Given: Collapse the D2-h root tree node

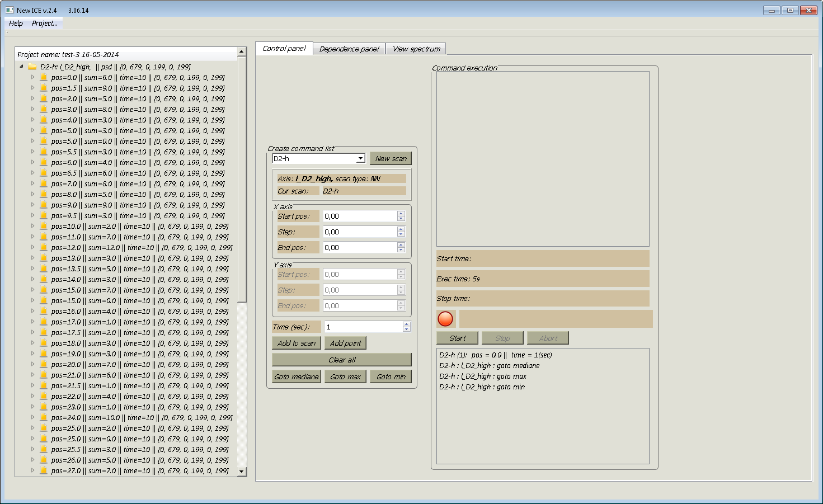Looking at the screenshot, I should click(21, 67).
